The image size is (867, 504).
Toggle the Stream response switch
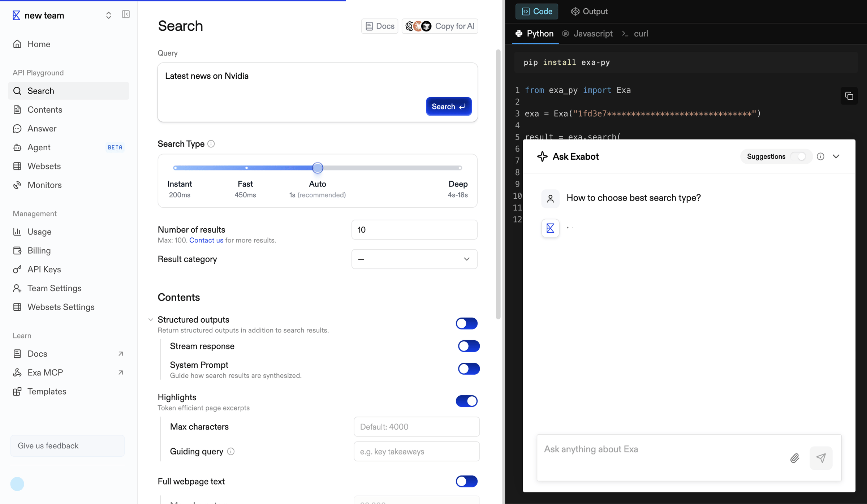[x=469, y=346]
